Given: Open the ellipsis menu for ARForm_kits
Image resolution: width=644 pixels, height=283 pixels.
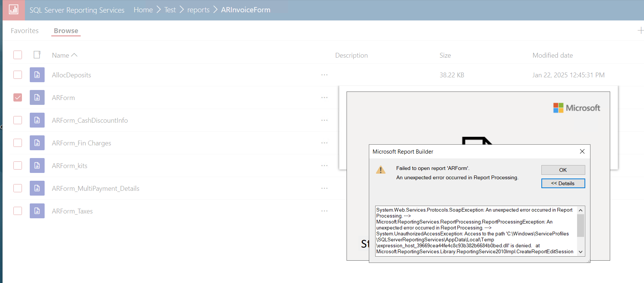Looking at the screenshot, I should pos(325,165).
